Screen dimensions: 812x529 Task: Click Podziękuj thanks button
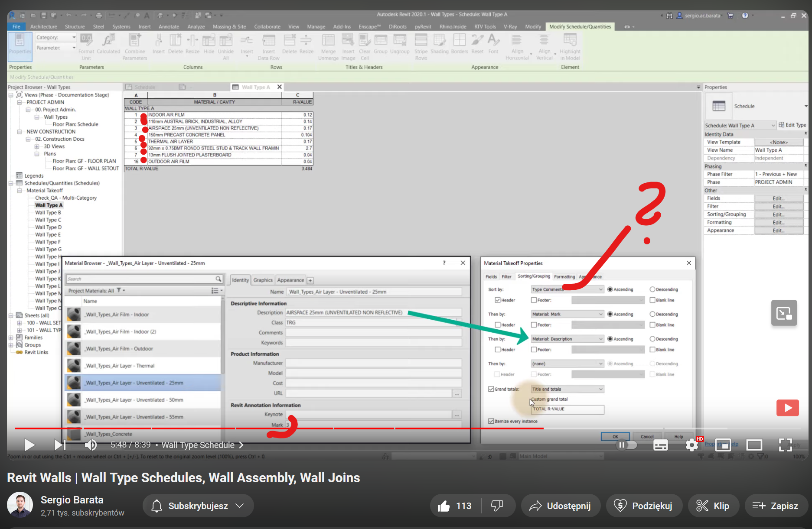click(644, 506)
